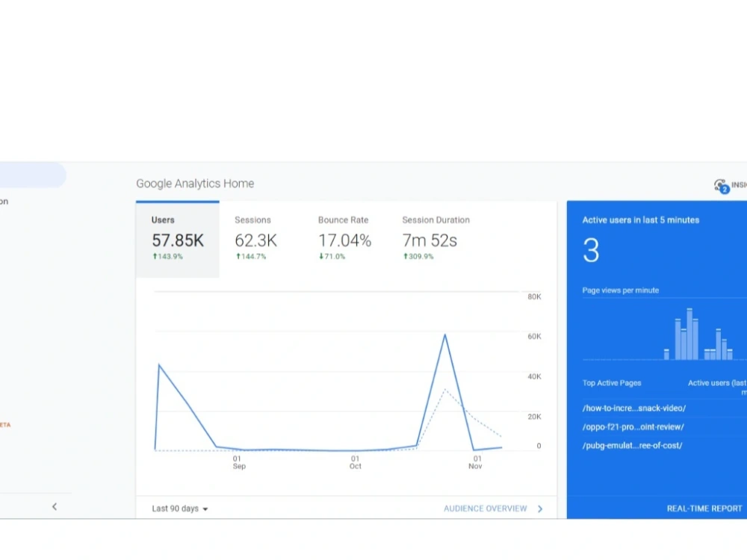Click the Page views per minute label
This screenshot has width=747, height=560.
[620, 290]
